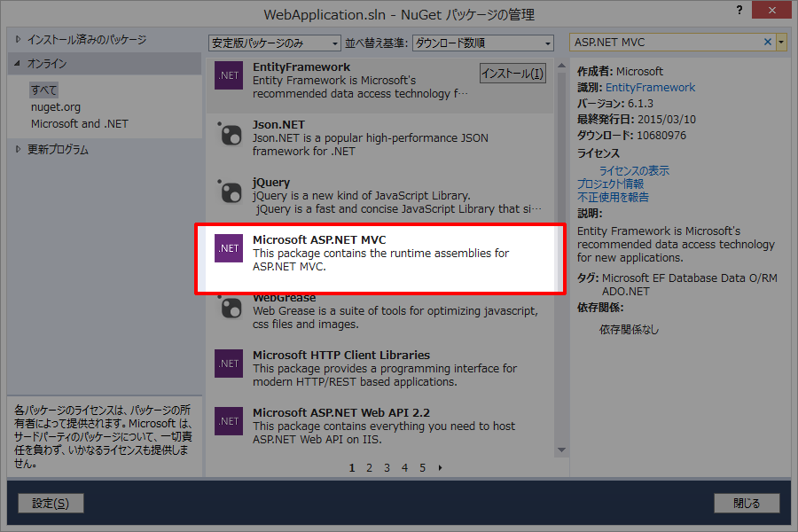
Task: Select the Microsoft and .NET source
Action: click(x=80, y=124)
